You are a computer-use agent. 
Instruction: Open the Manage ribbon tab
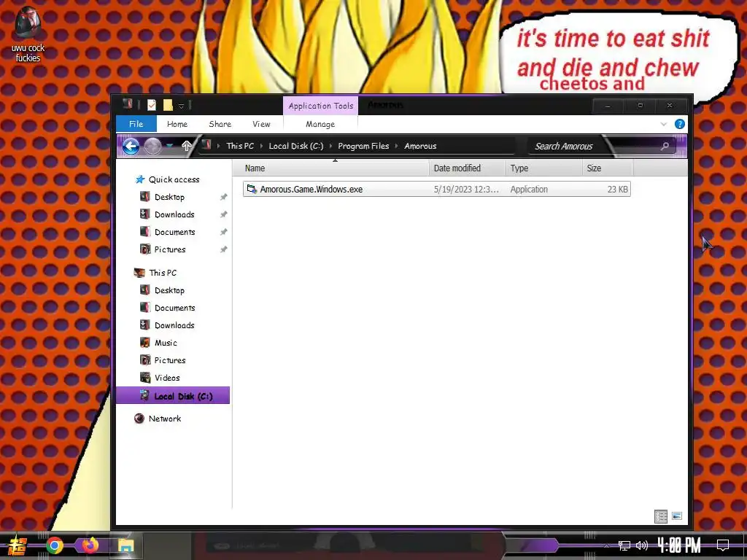(x=320, y=124)
